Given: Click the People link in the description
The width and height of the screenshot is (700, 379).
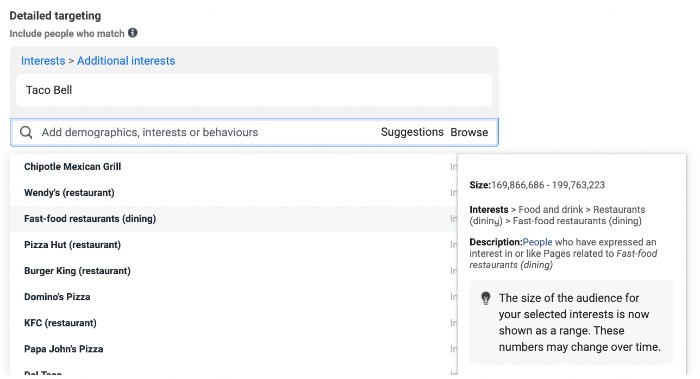Looking at the screenshot, I should coord(538,242).
